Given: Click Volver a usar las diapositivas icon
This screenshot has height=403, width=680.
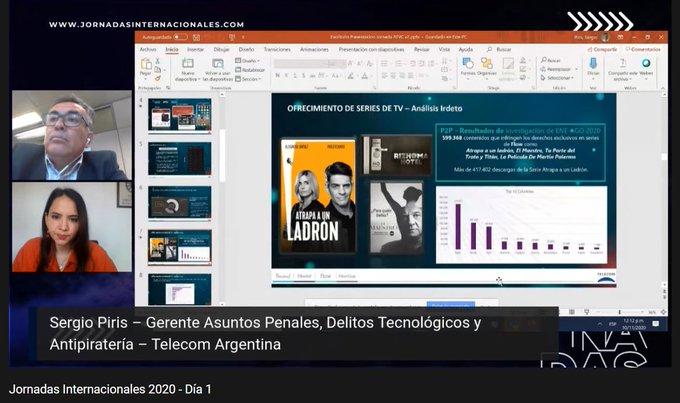Looking at the screenshot, I should click(218, 64).
